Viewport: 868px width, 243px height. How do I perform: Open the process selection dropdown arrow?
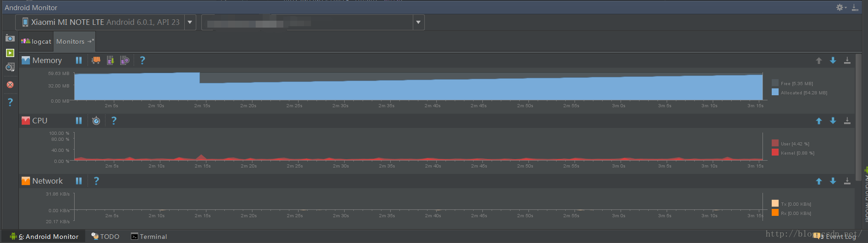(418, 22)
